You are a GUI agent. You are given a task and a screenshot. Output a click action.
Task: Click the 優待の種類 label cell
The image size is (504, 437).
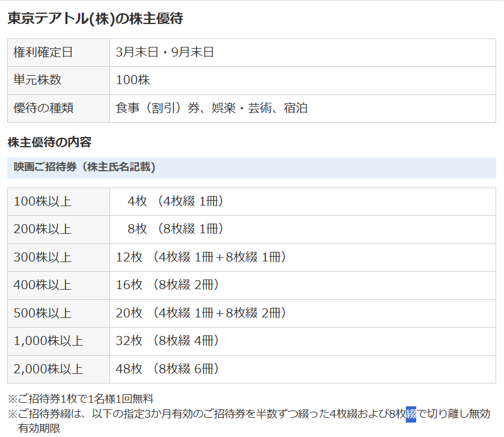(x=43, y=108)
